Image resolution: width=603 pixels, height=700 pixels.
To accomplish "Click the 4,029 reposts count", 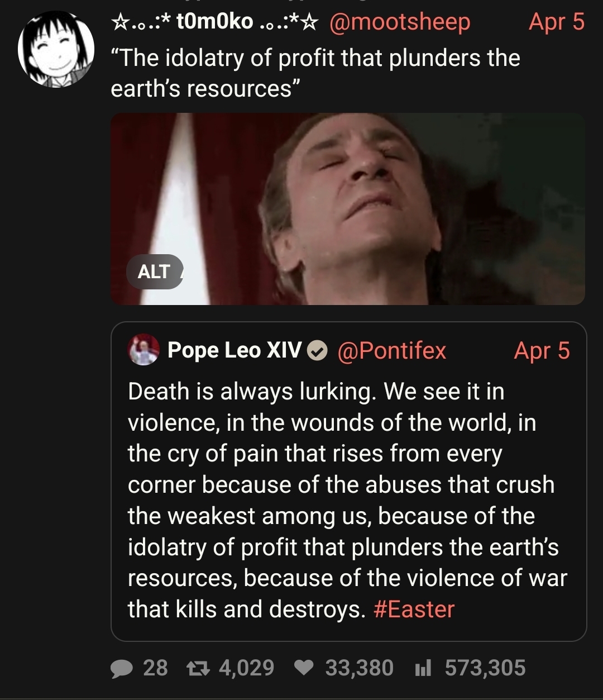I will click(246, 668).
